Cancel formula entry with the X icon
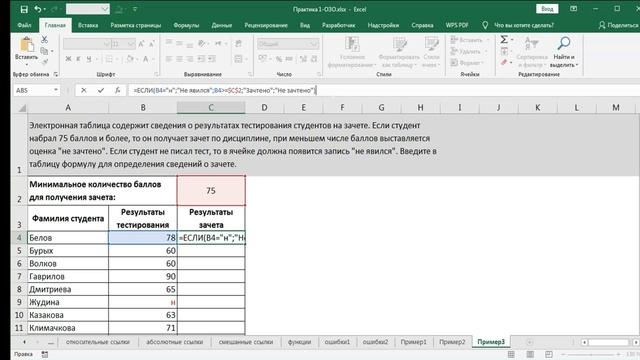Screen dimensions: 640x360 [x=84, y=90]
